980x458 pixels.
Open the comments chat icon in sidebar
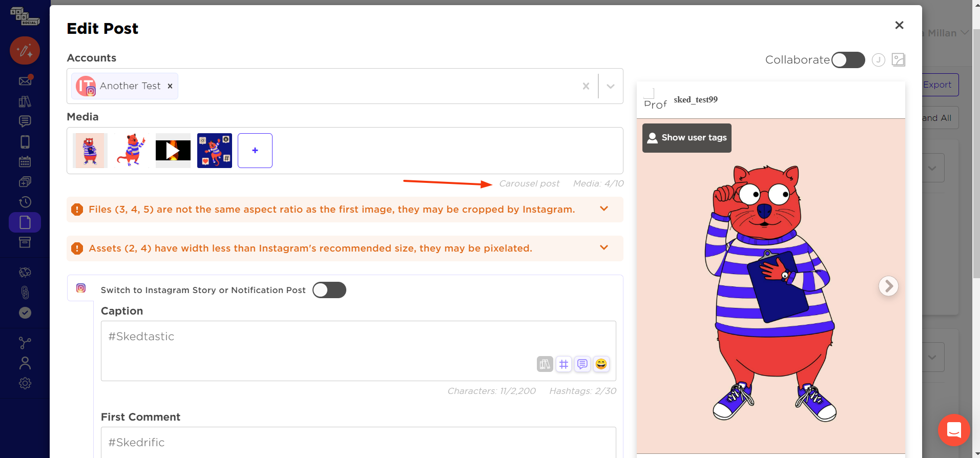click(25, 121)
